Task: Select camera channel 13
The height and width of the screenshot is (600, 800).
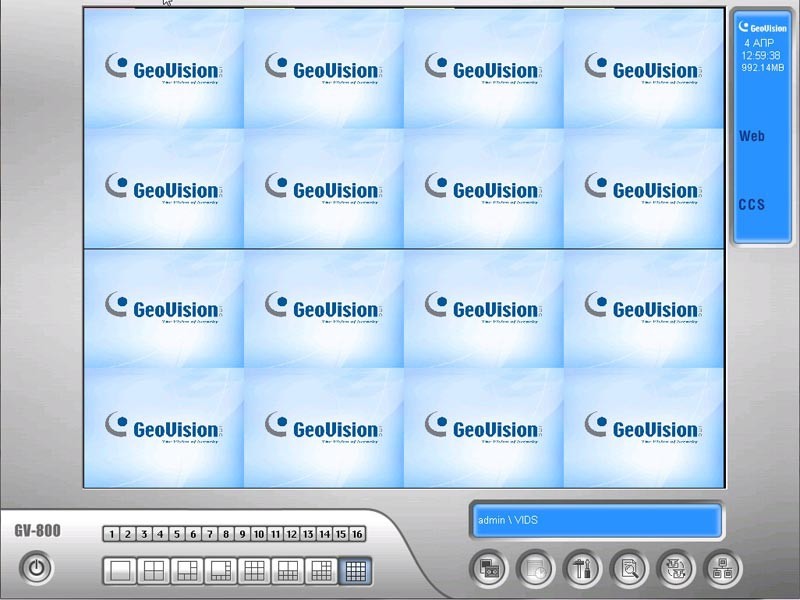Action: click(x=308, y=534)
